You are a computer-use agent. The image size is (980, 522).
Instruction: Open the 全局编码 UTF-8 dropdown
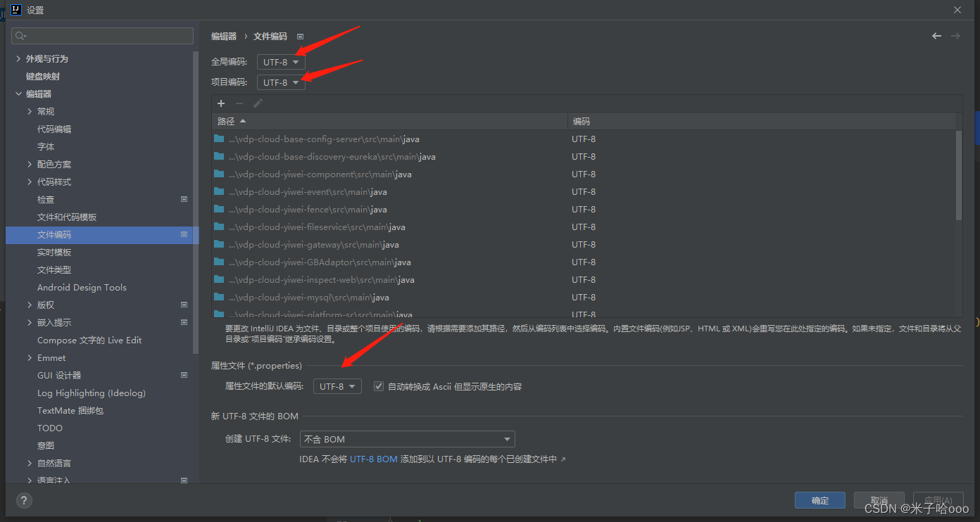tap(281, 62)
